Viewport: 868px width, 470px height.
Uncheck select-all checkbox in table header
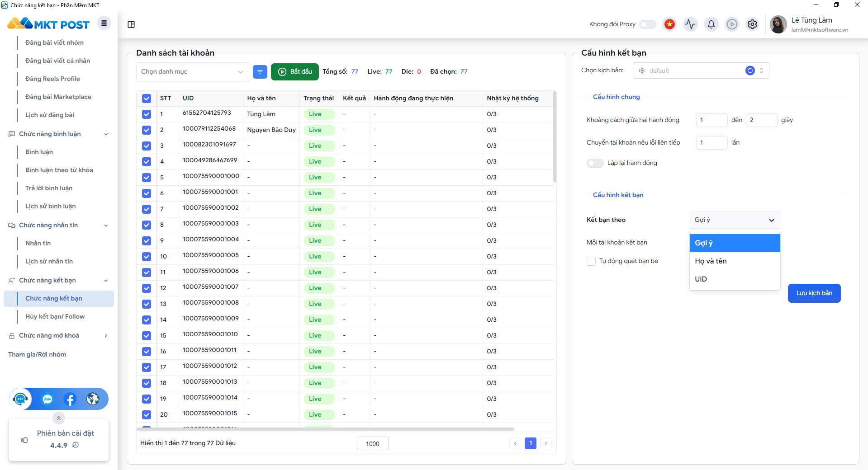(x=146, y=99)
